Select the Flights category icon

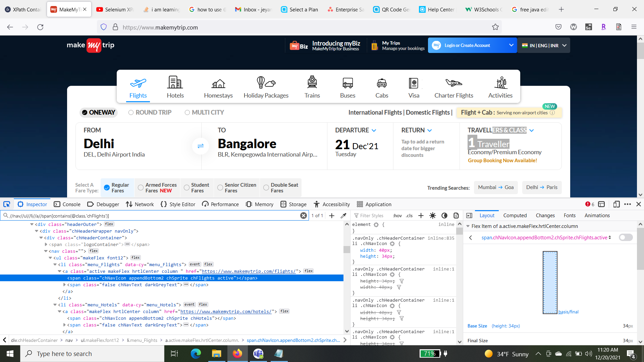[138, 82]
